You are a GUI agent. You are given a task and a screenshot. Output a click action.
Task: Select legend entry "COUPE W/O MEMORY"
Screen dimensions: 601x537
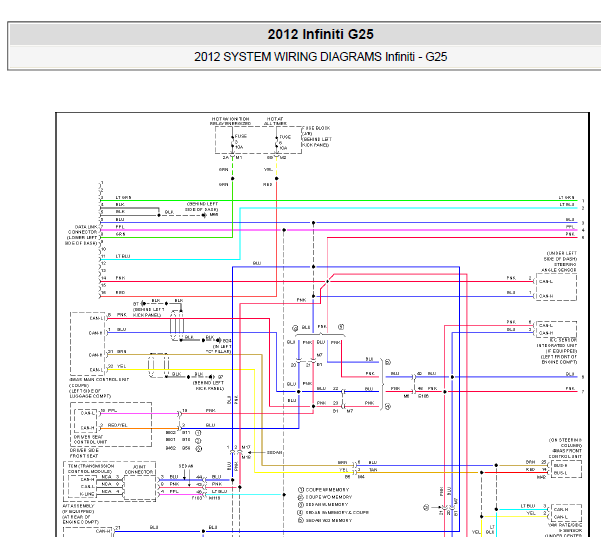tap(328, 497)
